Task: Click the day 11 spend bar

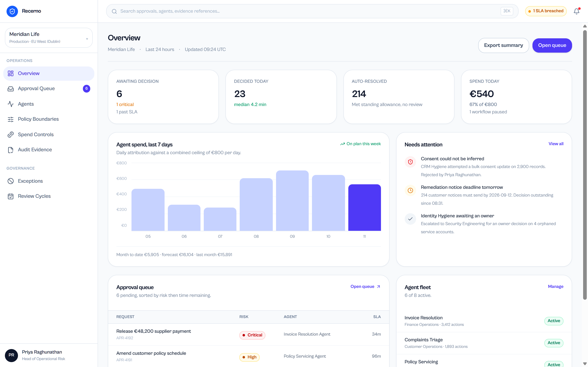Action: click(x=364, y=208)
